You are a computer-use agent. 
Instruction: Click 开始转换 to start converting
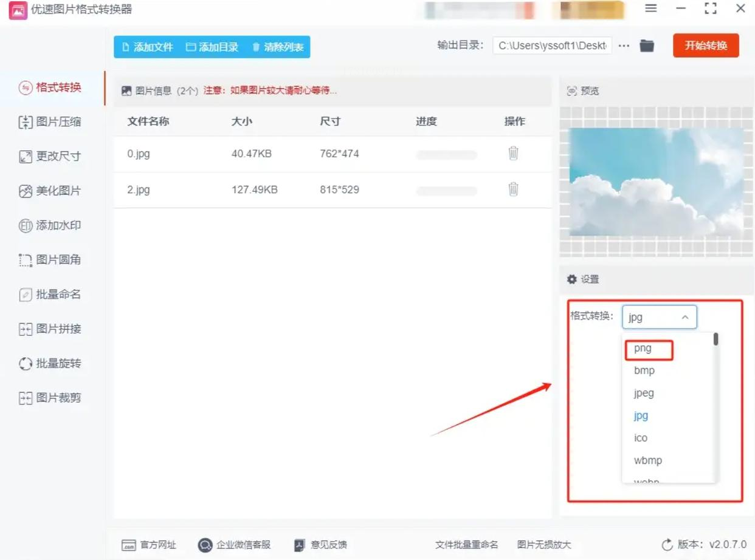pyautogui.click(x=706, y=46)
